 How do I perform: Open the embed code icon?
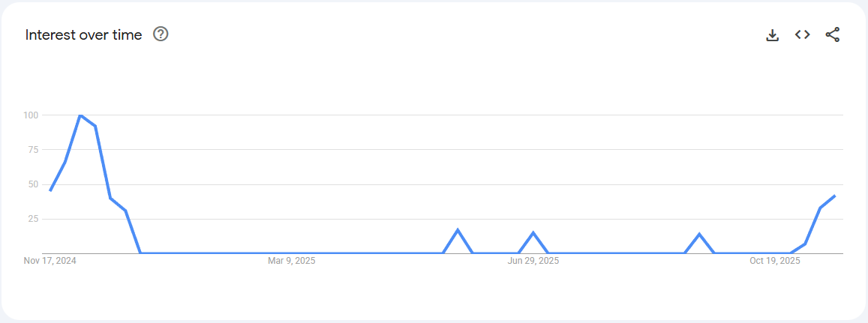803,34
